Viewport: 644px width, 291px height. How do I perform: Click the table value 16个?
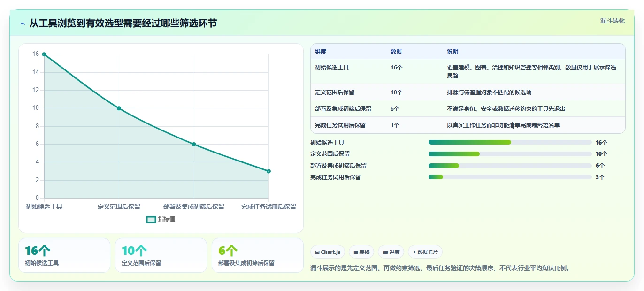[397, 68]
